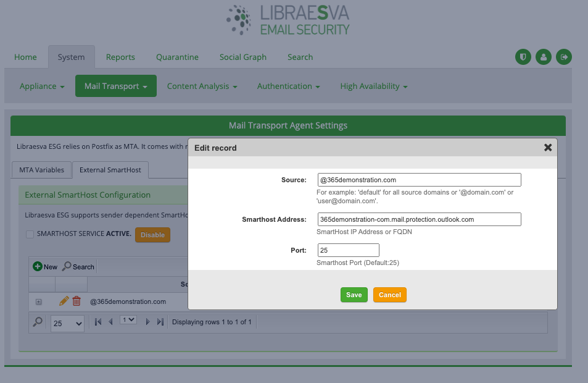This screenshot has width=588, height=383.
Task: Click the green plus New icon
Action: click(38, 267)
